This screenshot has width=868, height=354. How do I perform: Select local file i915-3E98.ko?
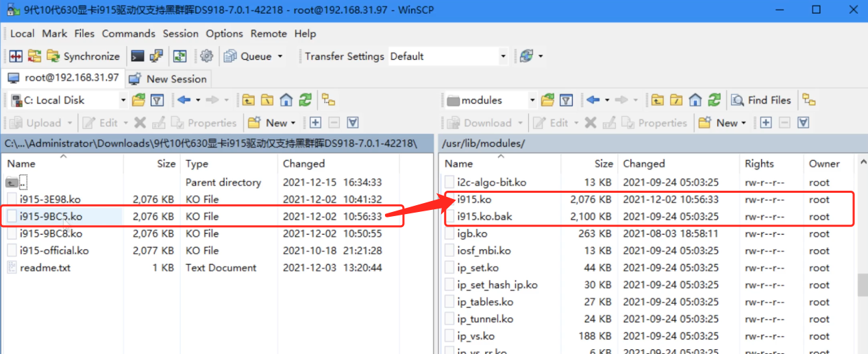(50, 200)
